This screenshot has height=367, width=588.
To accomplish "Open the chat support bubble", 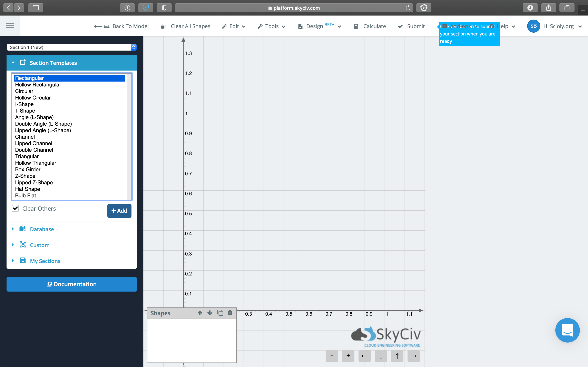I will [567, 330].
